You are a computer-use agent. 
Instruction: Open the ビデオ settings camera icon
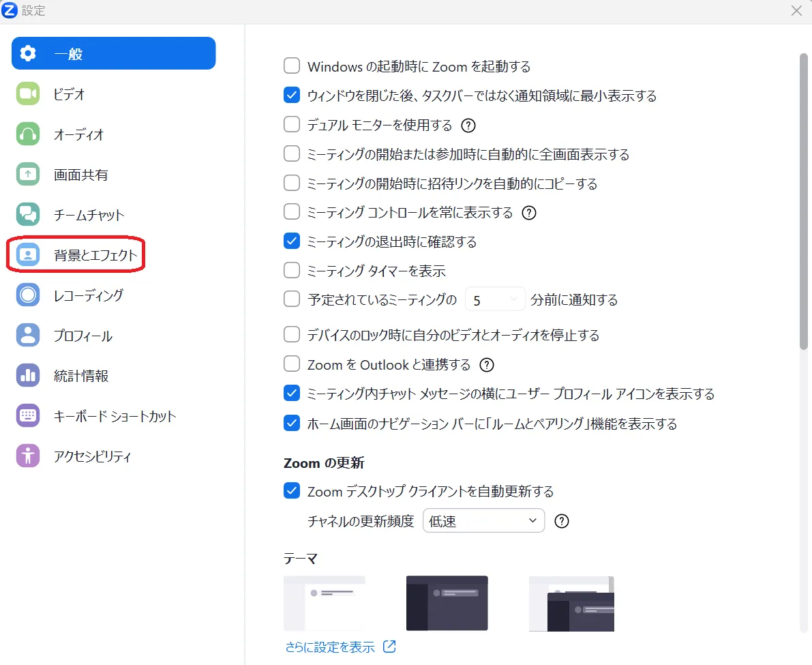(x=28, y=94)
